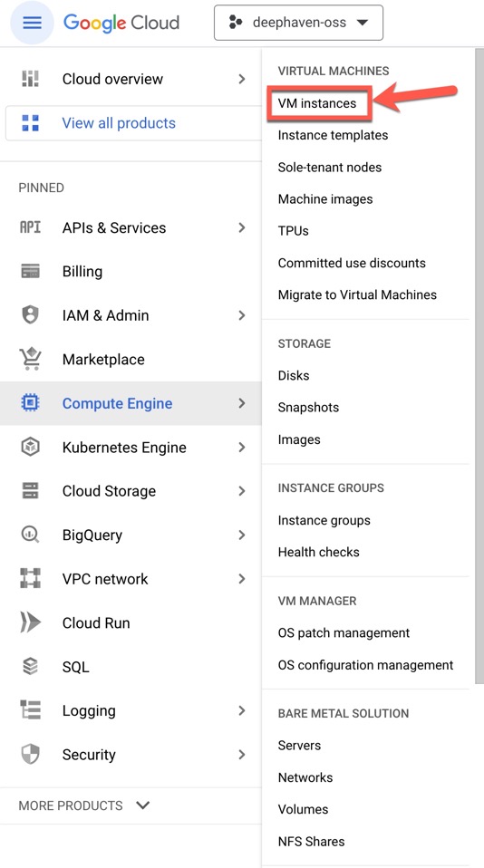This screenshot has width=484, height=868.
Task: Open OS patch management
Action: point(344,632)
